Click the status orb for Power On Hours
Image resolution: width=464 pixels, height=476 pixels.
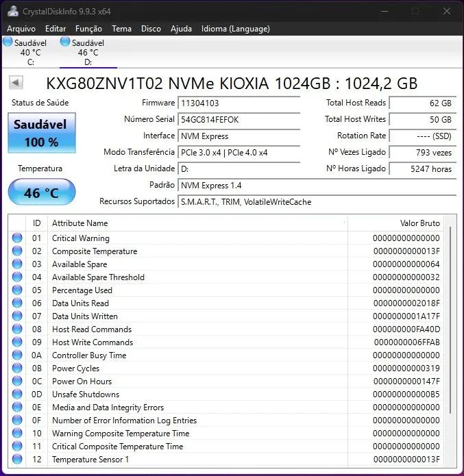(x=17, y=381)
